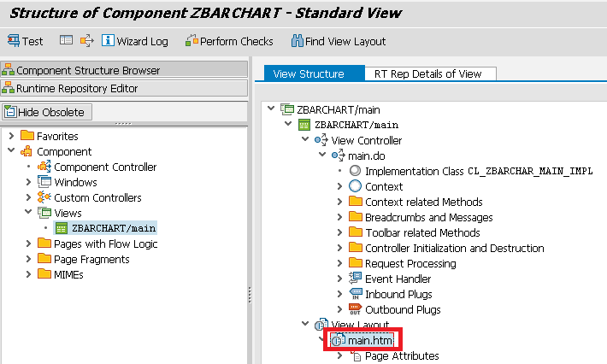Expand the Request Processing folder
Image resolution: width=607 pixels, height=364 pixels.
[x=339, y=263]
